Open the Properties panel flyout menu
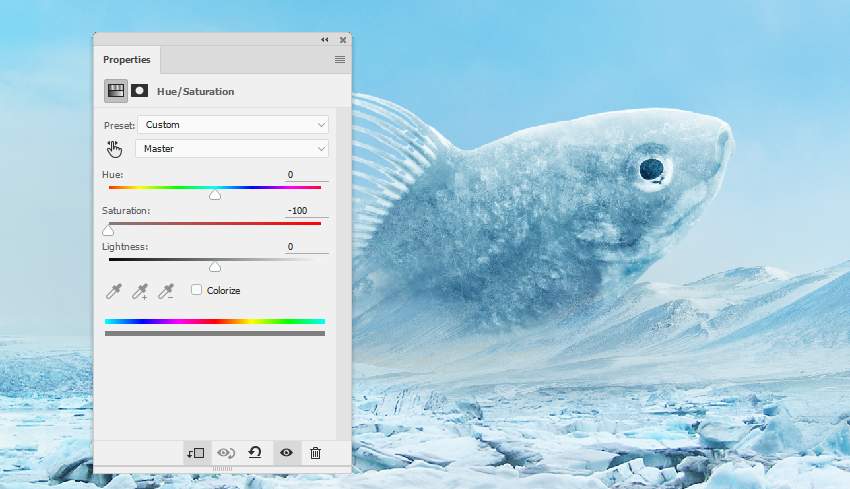Viewport: 850px width, 489px height. [340, 60]
